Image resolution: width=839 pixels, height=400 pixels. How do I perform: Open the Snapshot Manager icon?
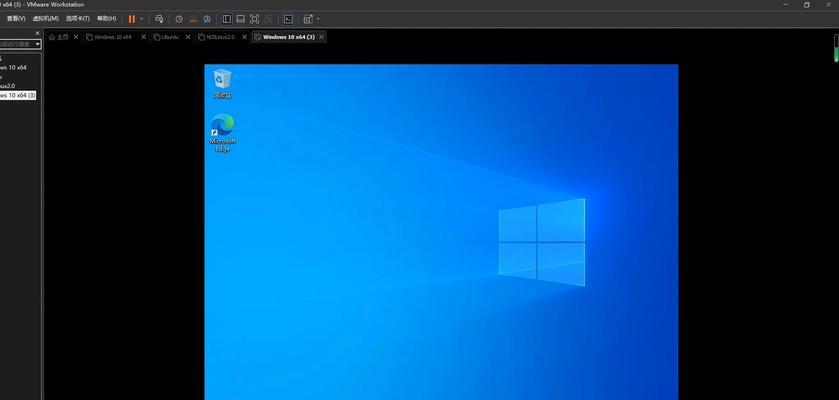207,19
